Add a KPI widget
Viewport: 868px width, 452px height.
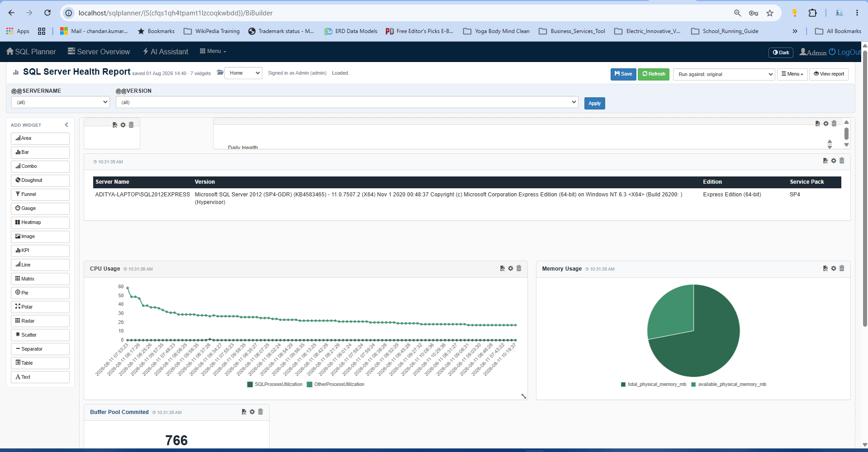pyautogui.click(x=40, y=250)
